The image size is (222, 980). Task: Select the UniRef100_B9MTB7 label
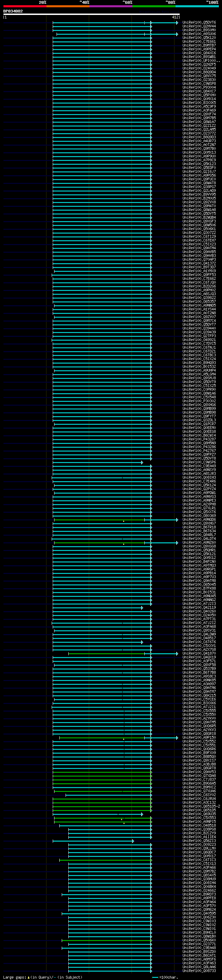coord(199,45)
